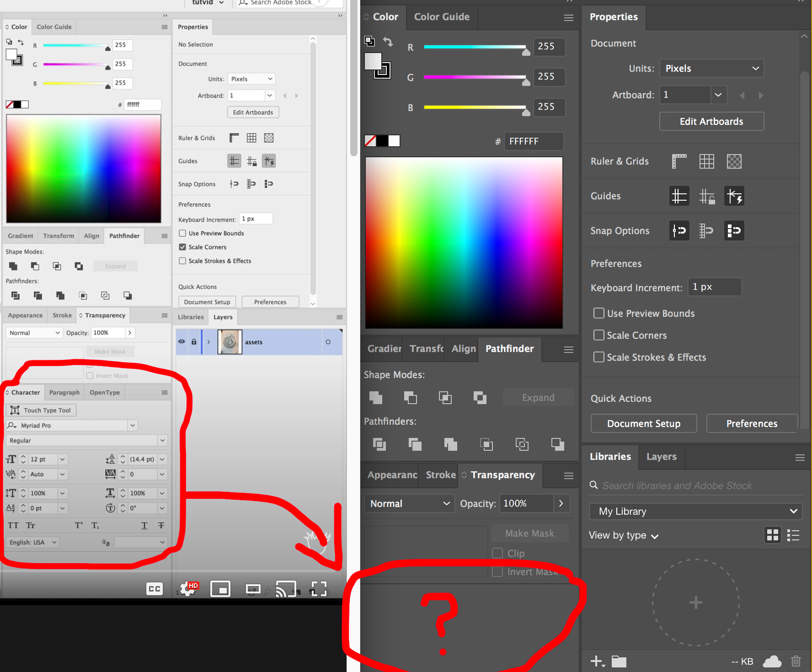The image size is (812, 672).
Task: Click the swap fill and stroke icon
Action: click(388, 42)
